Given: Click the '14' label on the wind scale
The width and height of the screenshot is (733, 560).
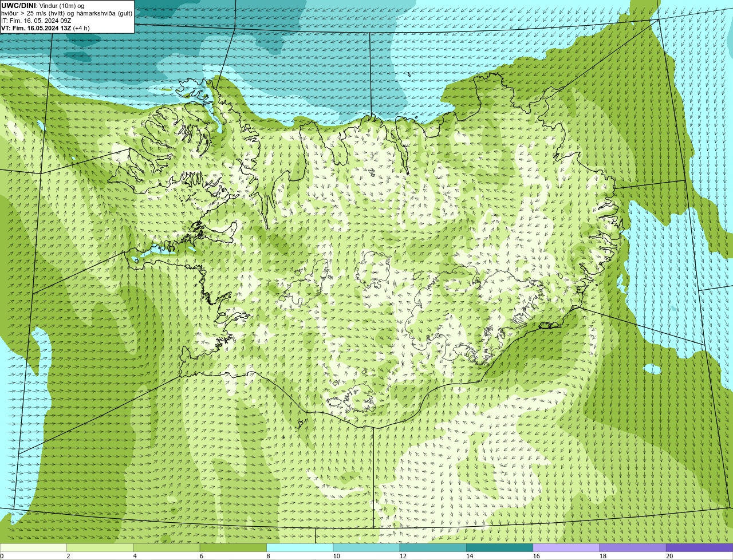Looking at the screenshot, I should (470, 556).
